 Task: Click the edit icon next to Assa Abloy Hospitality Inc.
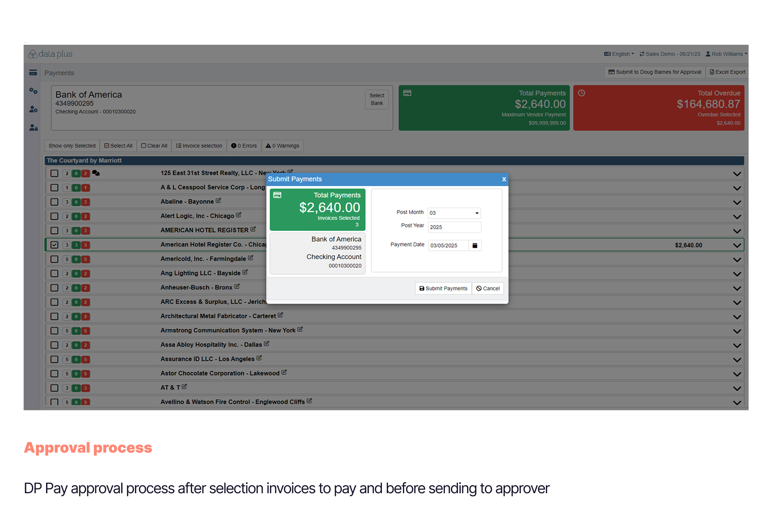pyautogui.click(x=266, y=344)
